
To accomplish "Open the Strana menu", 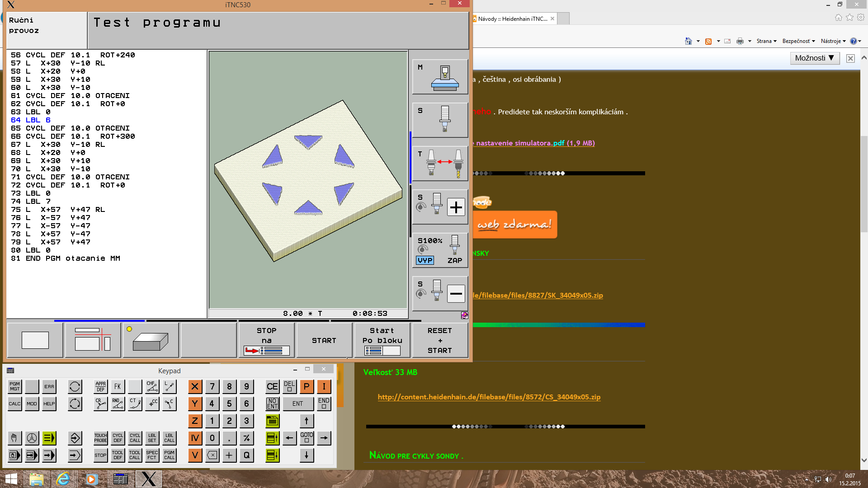I will coord(766,41).
